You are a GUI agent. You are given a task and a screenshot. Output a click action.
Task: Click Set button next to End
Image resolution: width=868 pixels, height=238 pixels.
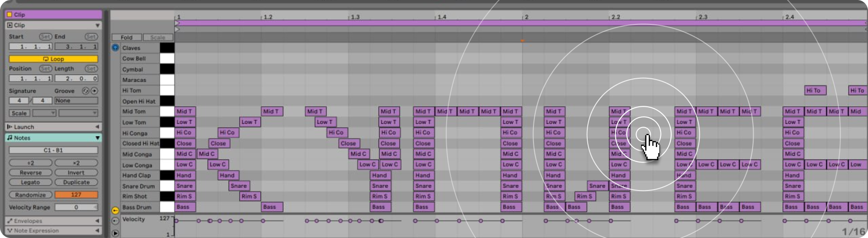91,37
